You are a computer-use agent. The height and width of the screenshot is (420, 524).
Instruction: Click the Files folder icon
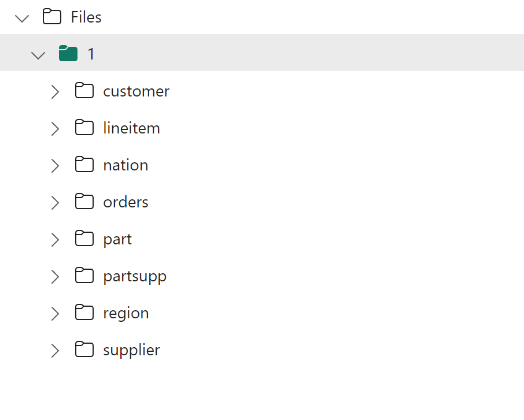point(52,16)
